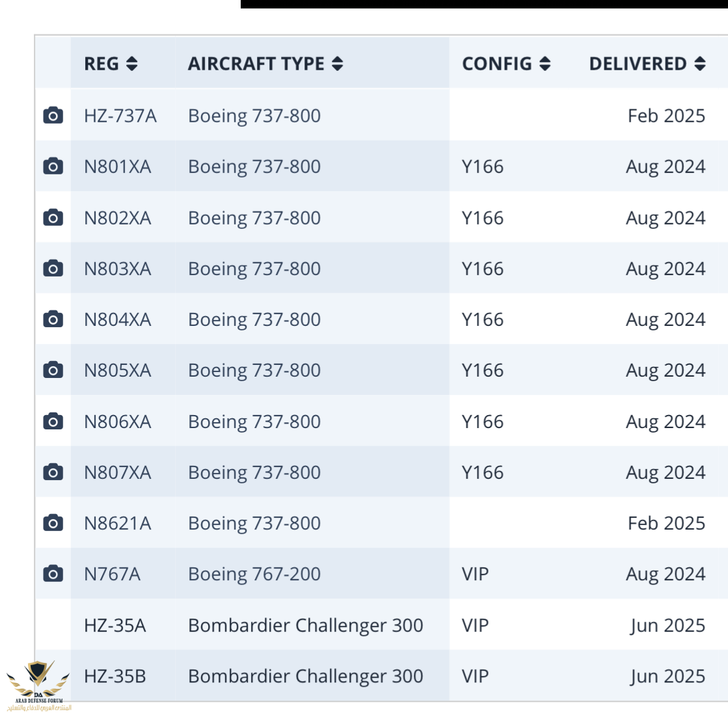Click camera icon for N806XA
The width and height of the screenshot is (728, 713).
pyautogui.click(x=53, y=422)
